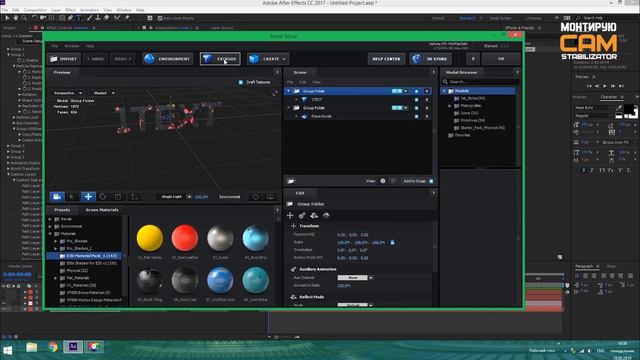
Task: Click the light brightness percentage value
Action: [201, 197]
